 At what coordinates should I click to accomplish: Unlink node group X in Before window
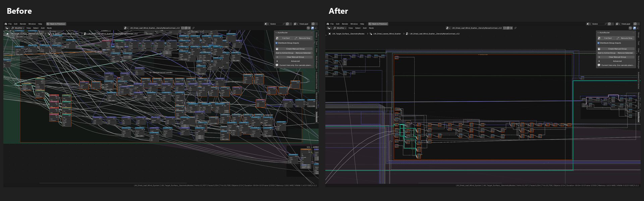(x=189, y=28)
